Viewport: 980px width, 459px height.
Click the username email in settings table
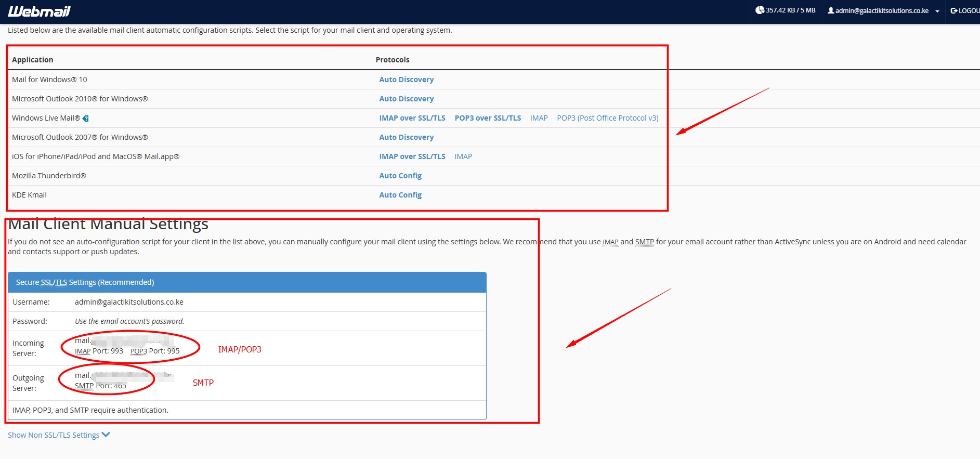129,302
